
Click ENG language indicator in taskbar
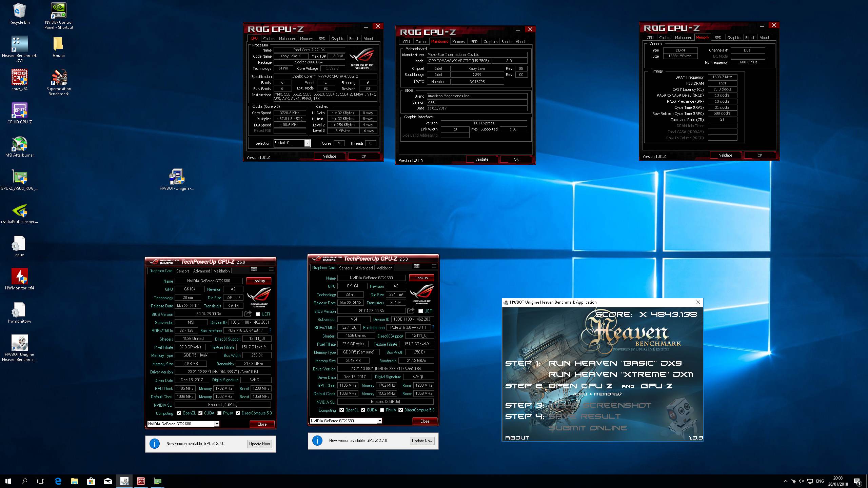point(820,481)
